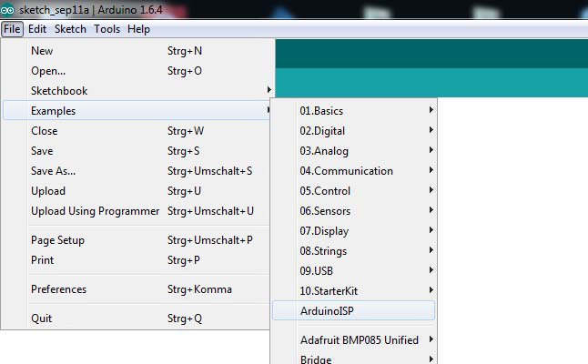This screenshot has height=364, width=588.
Task: Open Page Setup
Action: 137,240
